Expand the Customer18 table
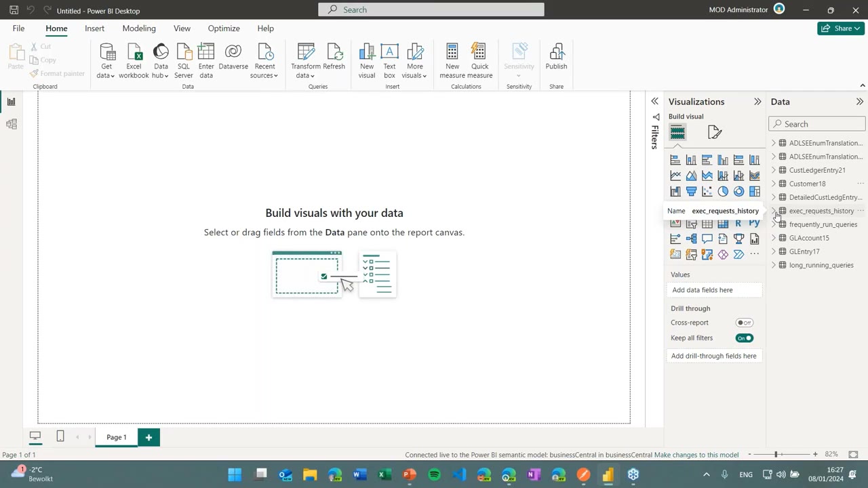Viewport: 868px width, 488px height. pyautogui.click(x=774, y=184)
